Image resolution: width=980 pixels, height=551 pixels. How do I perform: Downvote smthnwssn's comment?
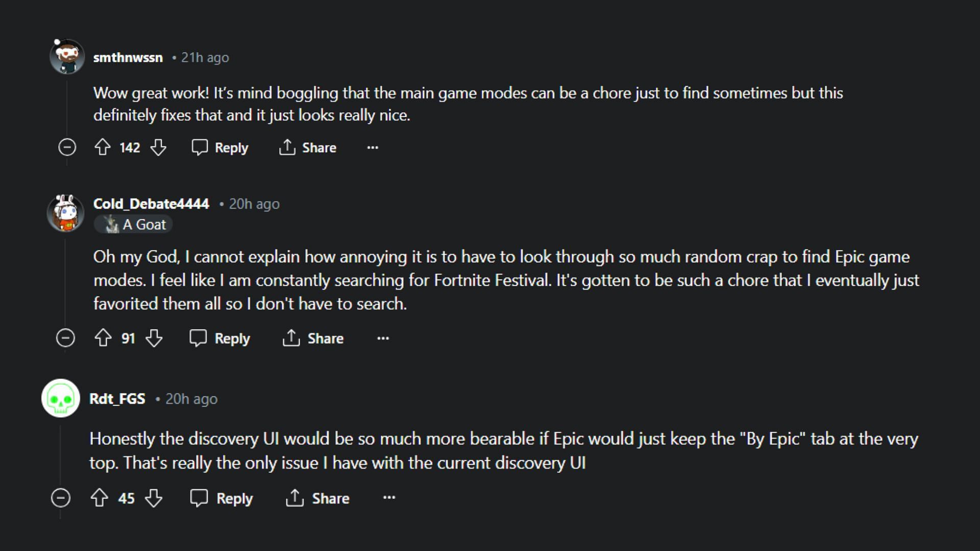[158, 147]
